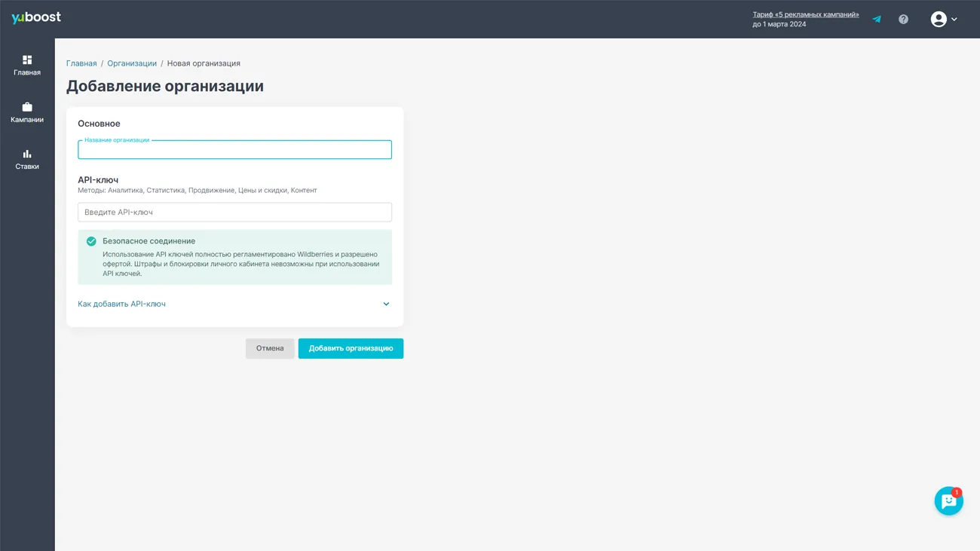Expand the Как добавить API-ключ text

click(x=121, y=305)
